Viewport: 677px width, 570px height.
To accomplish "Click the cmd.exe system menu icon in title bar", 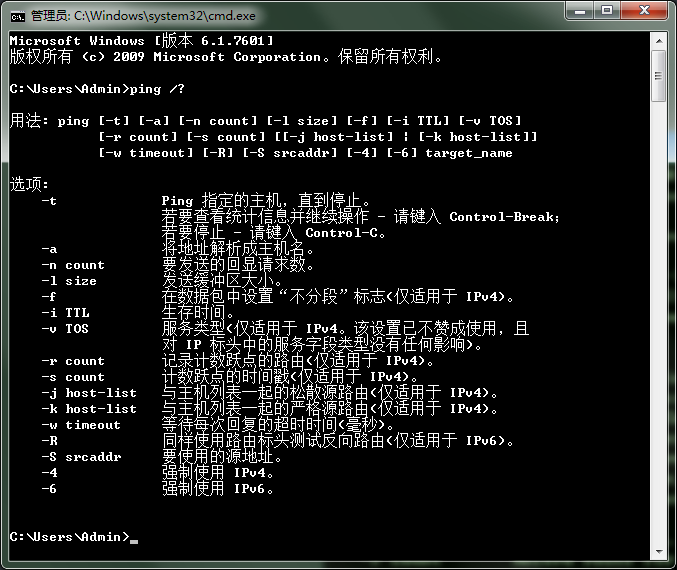I will pos(18,16).
